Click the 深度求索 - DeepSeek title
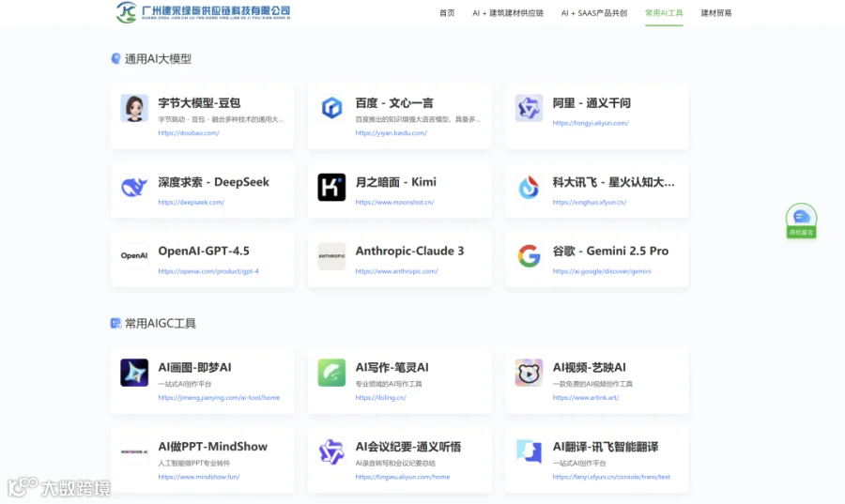 (213, 182)
